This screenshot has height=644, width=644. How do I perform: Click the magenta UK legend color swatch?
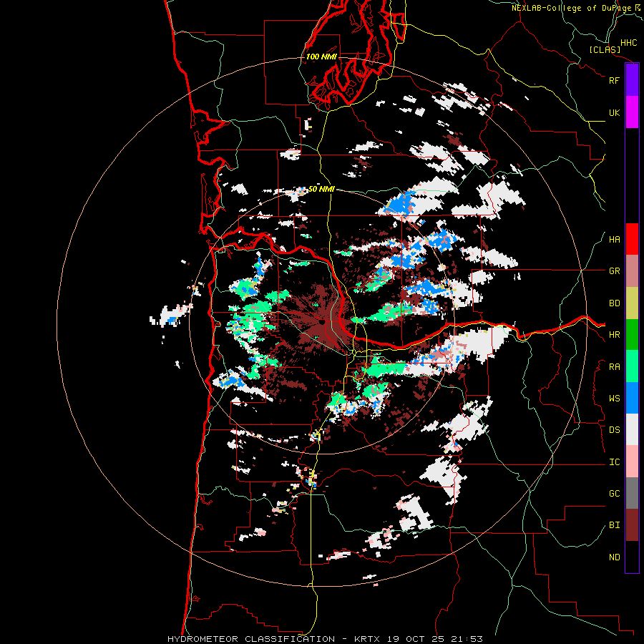(x=632, y=112)
